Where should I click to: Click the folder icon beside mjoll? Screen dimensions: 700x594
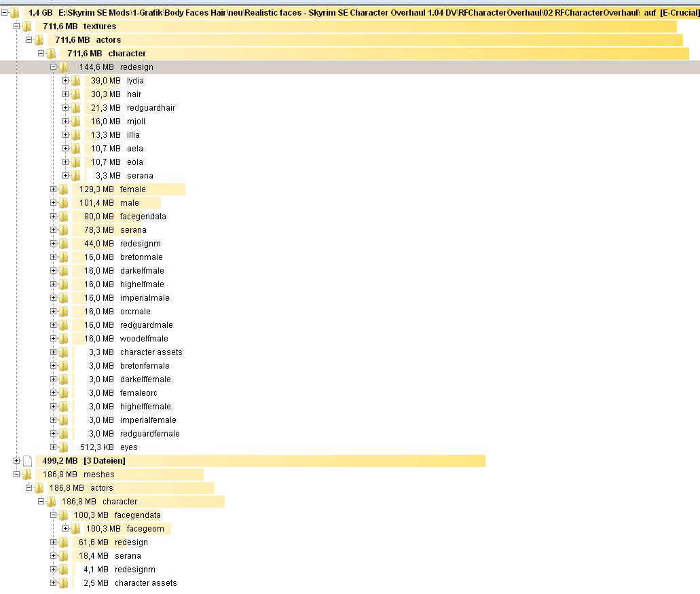[75, 122]
